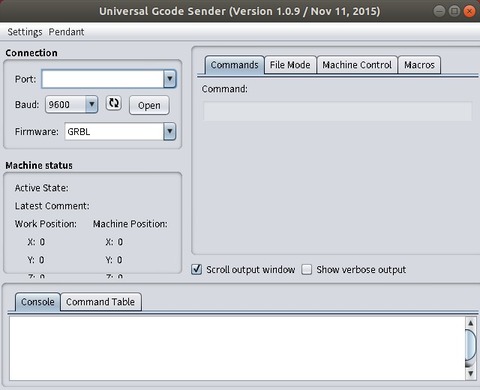Open the Macros tab
The width and height of the screenshot is (480, 390).
pos(419,65)
